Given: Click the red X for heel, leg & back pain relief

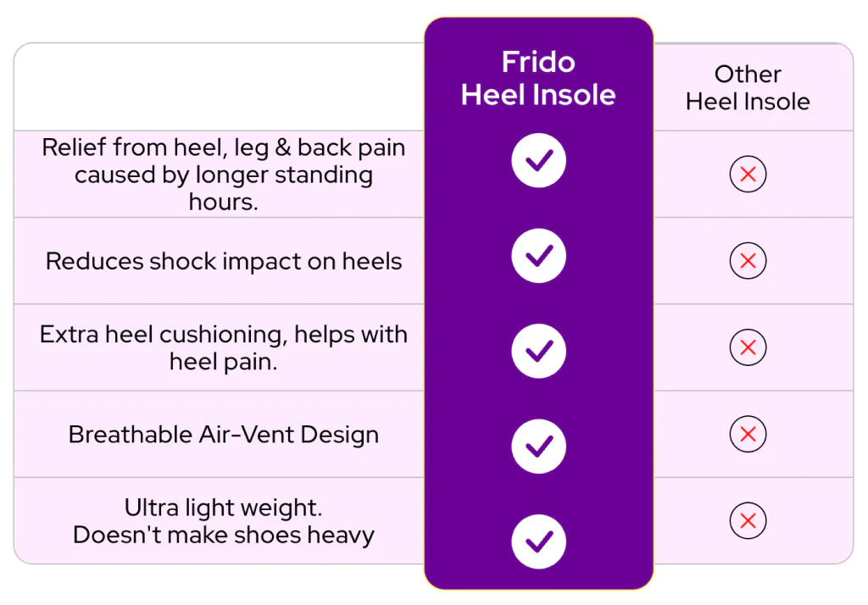Looking at the screenshot, I should pos(748,175).
